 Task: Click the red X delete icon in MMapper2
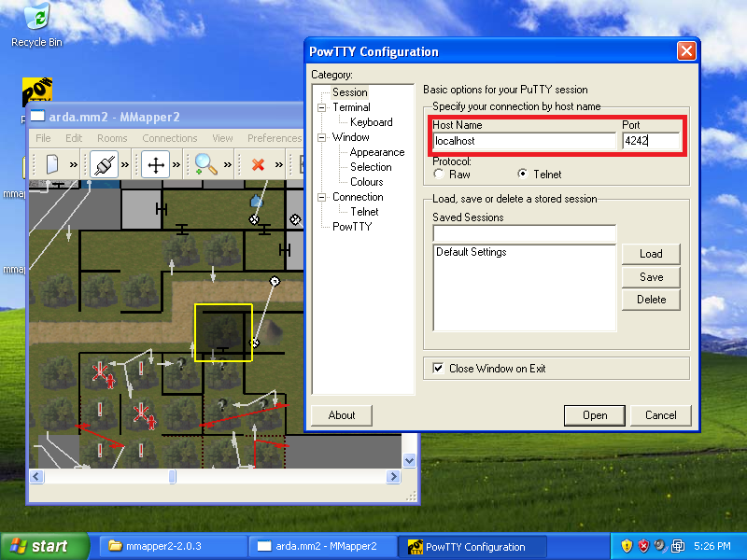tap(258, 165)
